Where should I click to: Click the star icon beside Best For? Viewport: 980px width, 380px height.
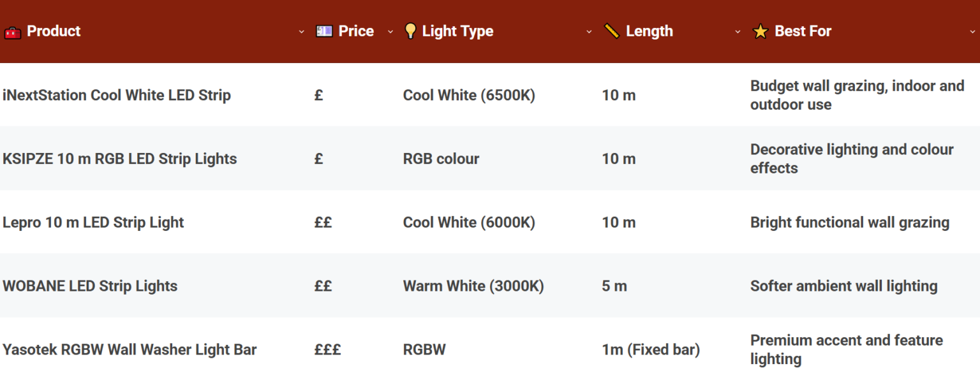(x=761, y=31)
